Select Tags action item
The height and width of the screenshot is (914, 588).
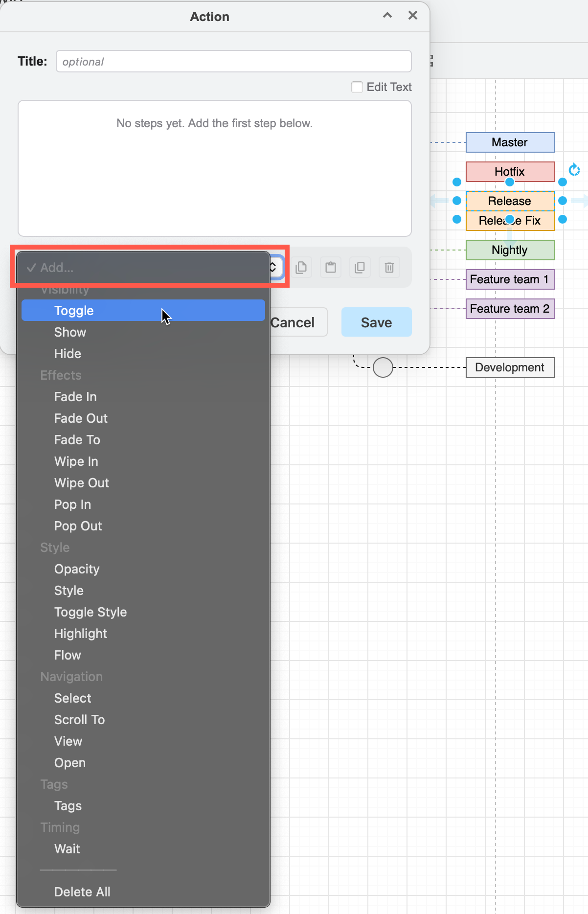[143, 805]
